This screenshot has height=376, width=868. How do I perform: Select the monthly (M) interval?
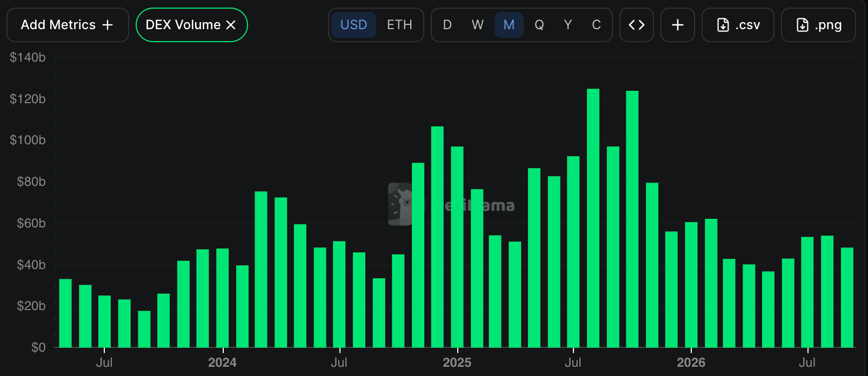[x=509, y=25]
